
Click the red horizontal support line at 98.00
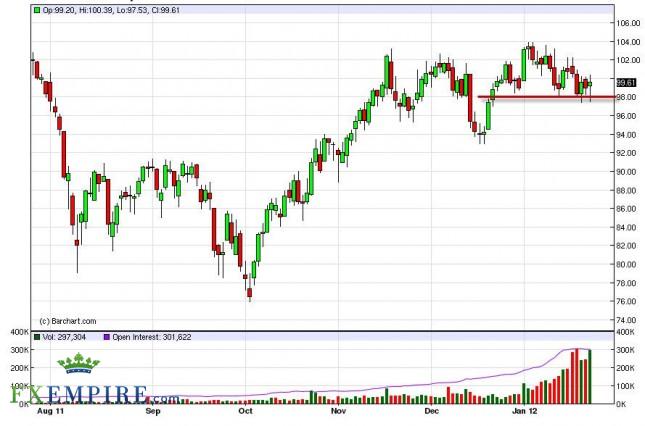[546, 97]
